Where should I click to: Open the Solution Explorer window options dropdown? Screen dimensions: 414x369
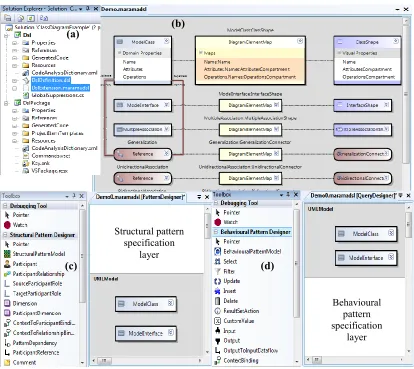coord(81,9)
